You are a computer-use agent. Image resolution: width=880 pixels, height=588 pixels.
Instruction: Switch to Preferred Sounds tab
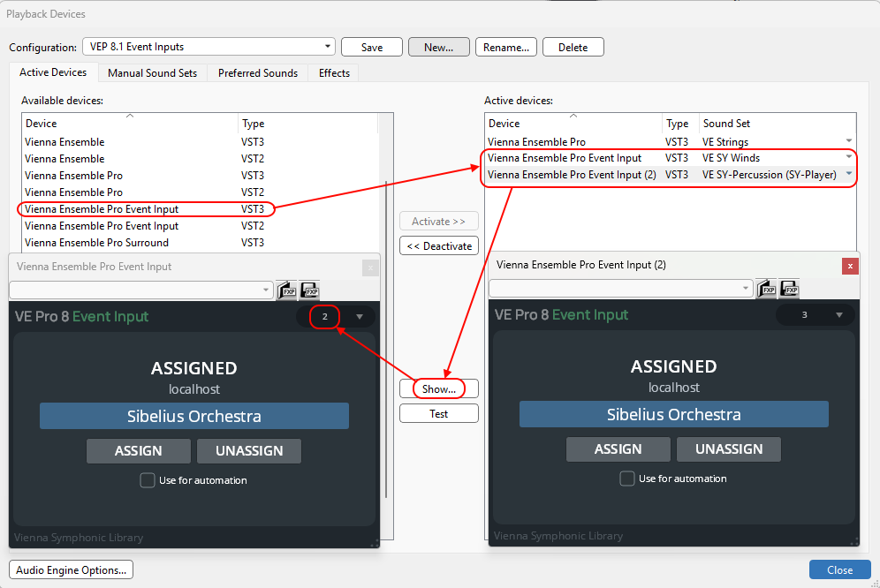(x=258, y=73)
